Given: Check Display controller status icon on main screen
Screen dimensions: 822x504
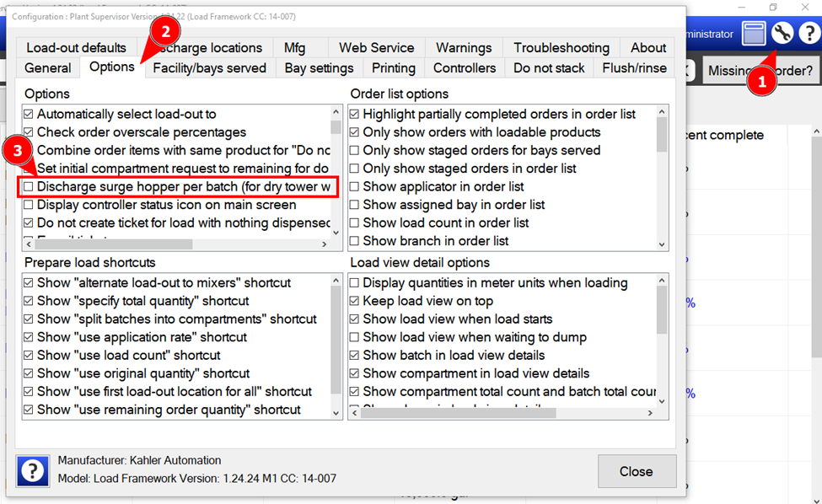Looking at the screenshot, I should pos(29,205).
